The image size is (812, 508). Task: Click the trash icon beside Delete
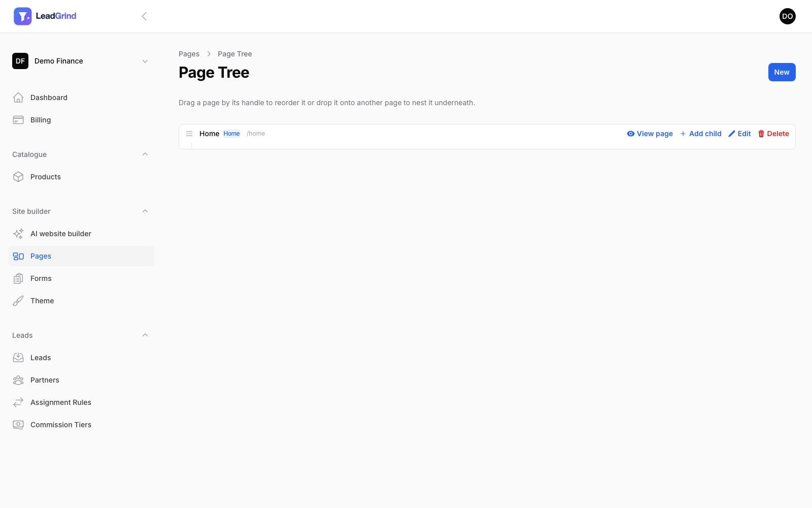[761, 134]
